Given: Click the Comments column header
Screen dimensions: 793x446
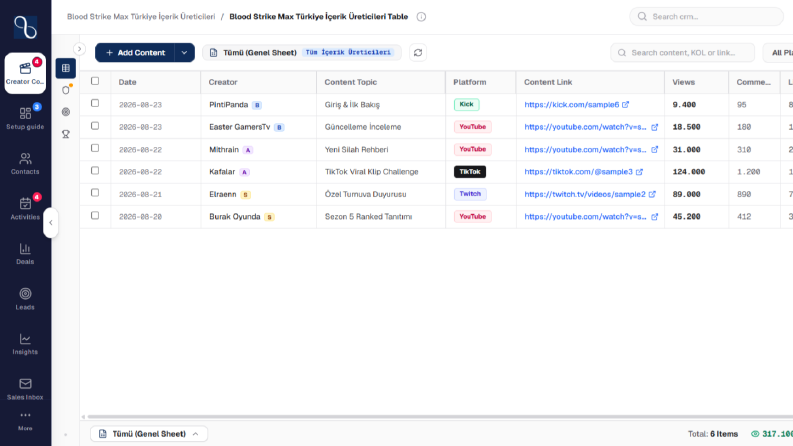Looking at the screenshot, I should [x=754, y=82].
